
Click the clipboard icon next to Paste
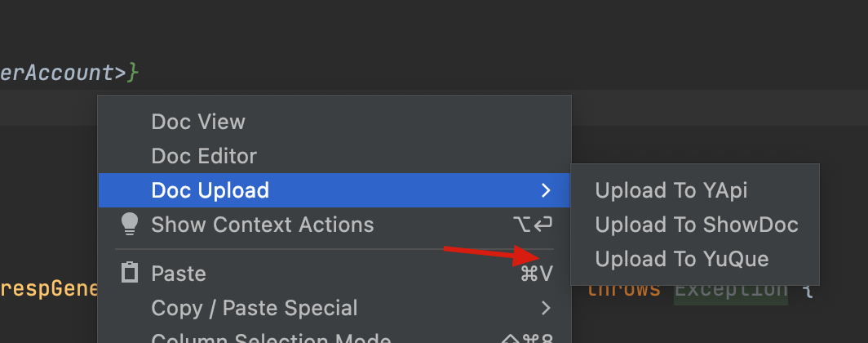(x=130, y=274)
